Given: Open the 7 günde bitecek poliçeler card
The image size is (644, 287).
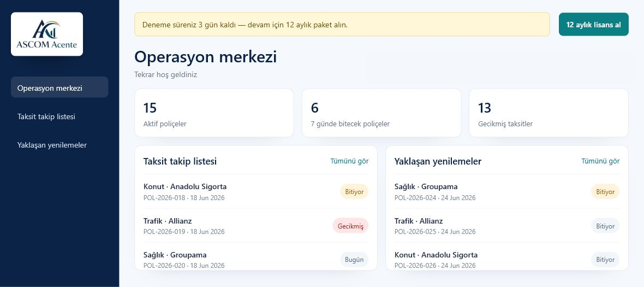Looking at the screenshot, I should click(381, 113).
